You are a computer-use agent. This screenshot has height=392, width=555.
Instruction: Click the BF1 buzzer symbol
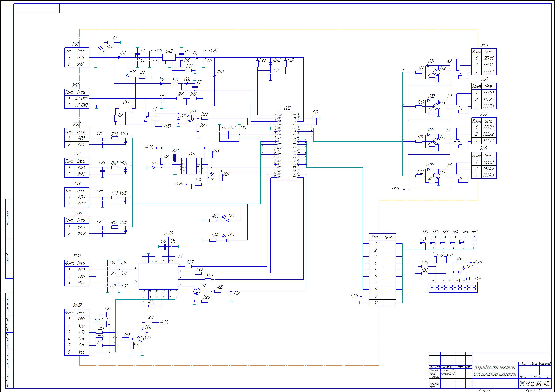[x=475, y=242]
